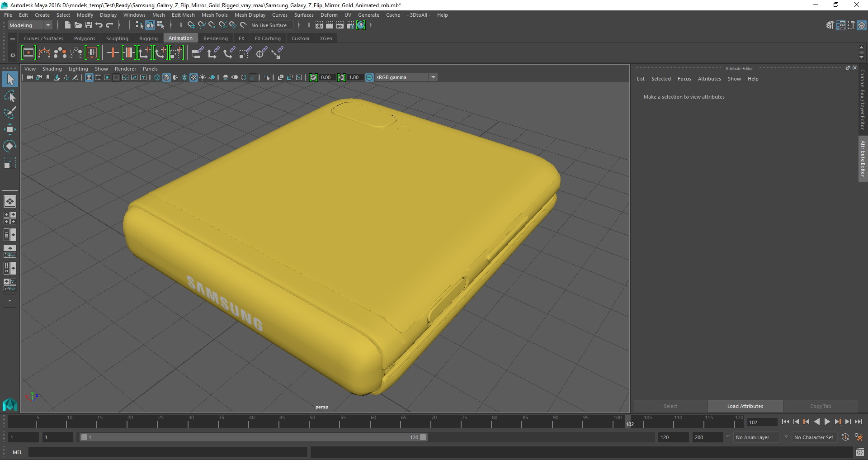Choose the Scale tool in toolbox
This screenshot has height=460, width=868.
tap(9, 163)
